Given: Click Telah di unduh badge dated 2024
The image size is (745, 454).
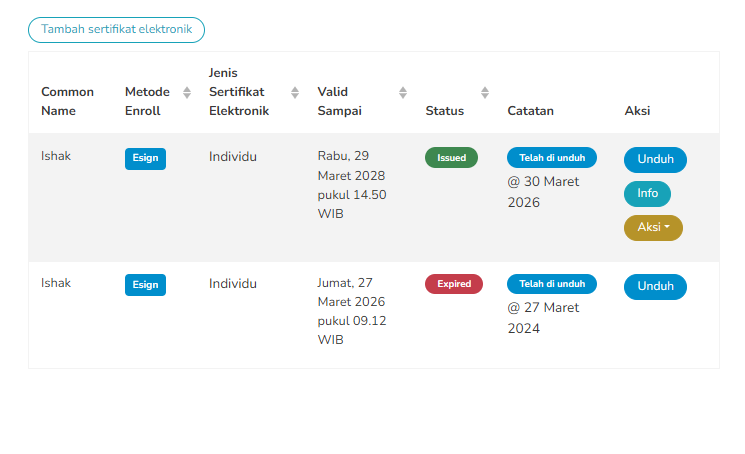Looking at the screenshot, I should (x=552, y=284).
